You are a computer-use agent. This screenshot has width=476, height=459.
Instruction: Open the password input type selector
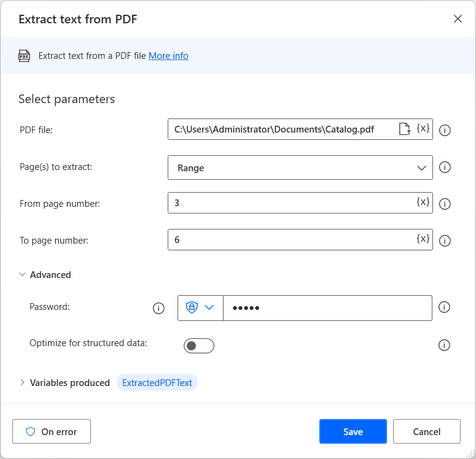(200, 307)
